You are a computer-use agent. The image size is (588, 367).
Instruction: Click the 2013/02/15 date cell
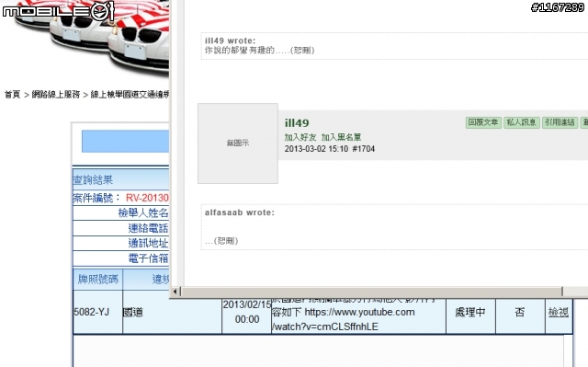click(247, 312)
